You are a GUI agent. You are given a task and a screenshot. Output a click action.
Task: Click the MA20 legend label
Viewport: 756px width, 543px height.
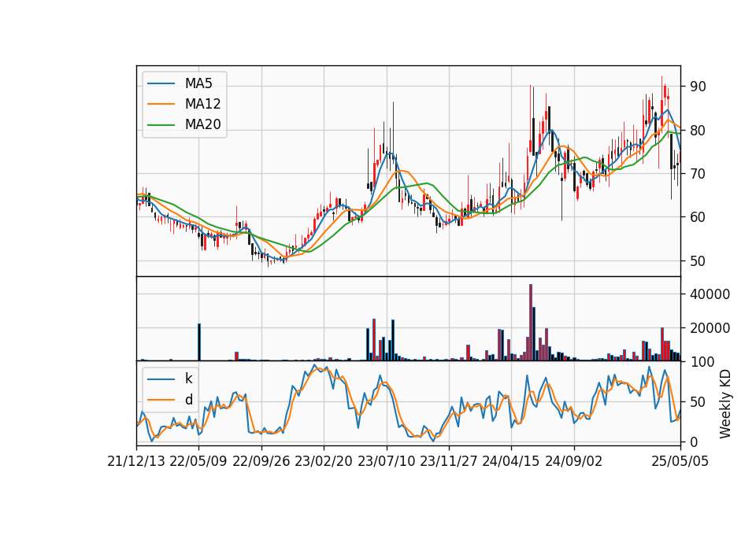click(203, 124)
